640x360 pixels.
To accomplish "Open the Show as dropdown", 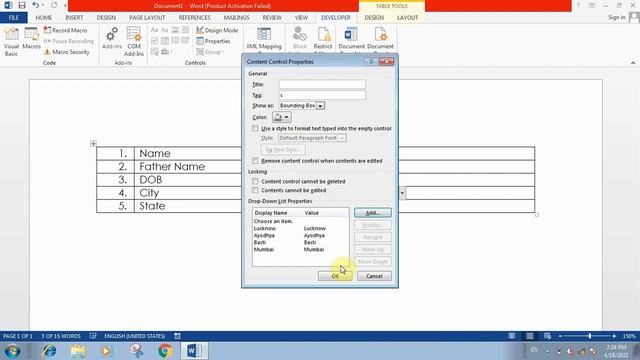I will [320, 106].
